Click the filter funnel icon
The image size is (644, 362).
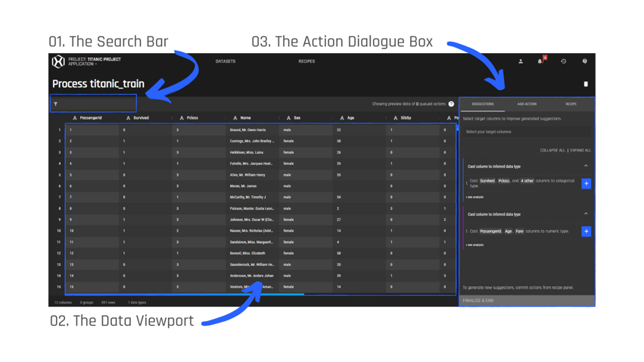[55, 104]
